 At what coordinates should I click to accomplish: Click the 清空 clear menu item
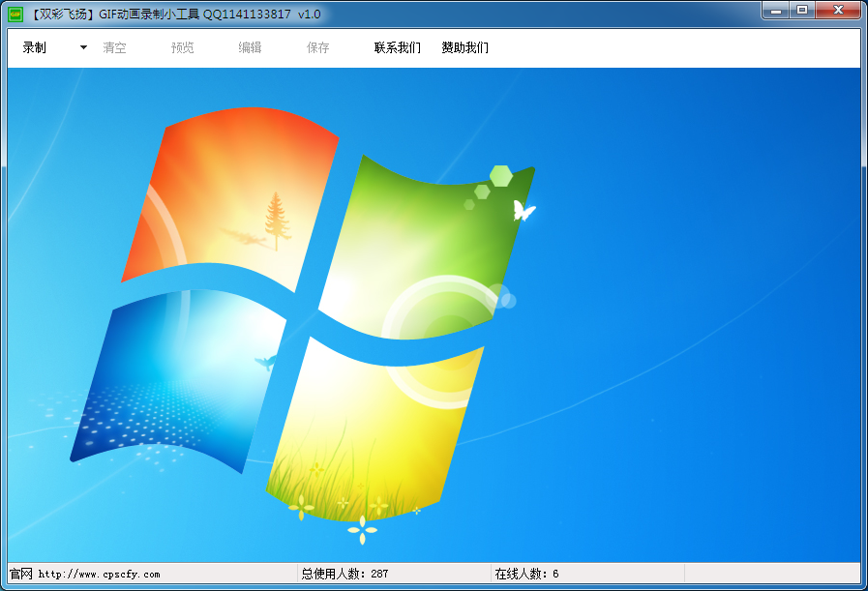(114, 47)
